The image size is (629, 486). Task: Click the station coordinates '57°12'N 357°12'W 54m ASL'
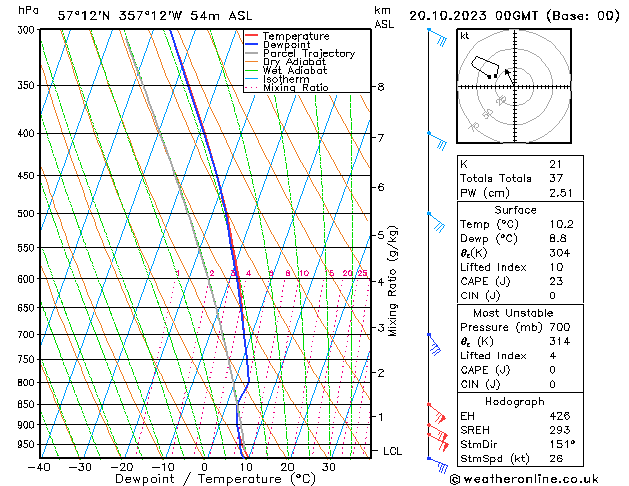155,16
